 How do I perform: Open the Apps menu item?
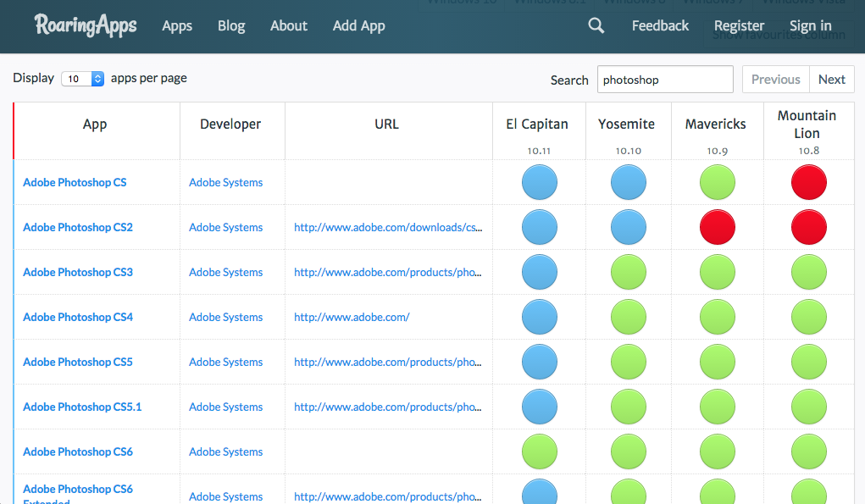[177, 26]
